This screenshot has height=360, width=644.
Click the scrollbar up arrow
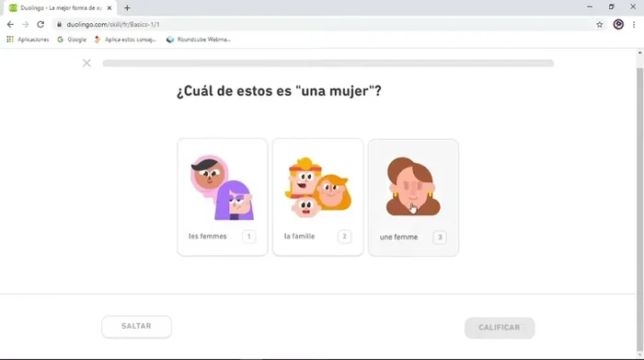[x=640, y=52]
